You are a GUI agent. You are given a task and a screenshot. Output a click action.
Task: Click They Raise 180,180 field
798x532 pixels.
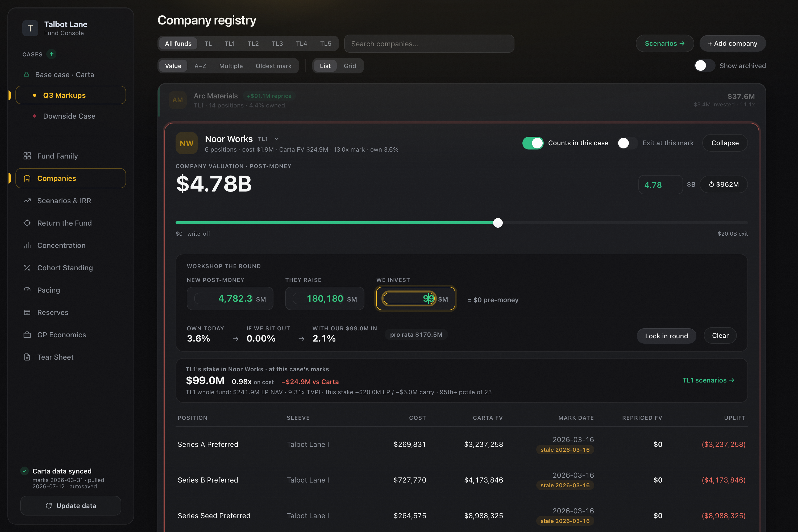tap(325, 298)
